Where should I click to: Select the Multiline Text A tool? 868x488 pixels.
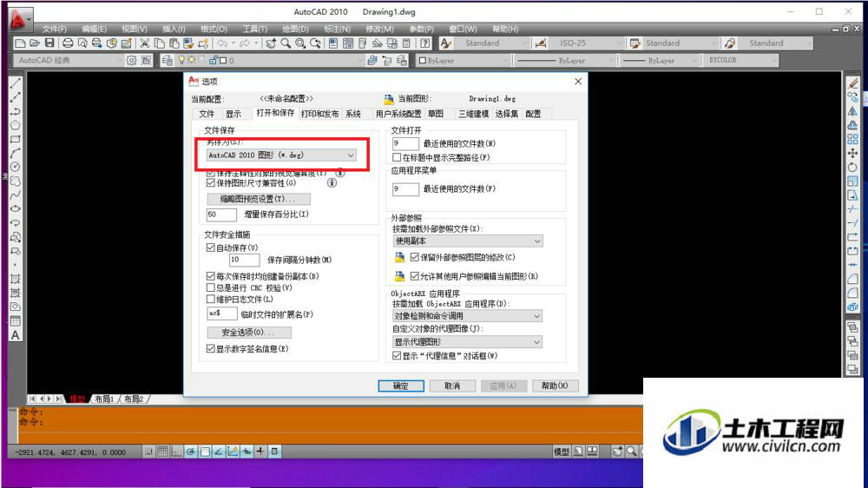(16, 335)
